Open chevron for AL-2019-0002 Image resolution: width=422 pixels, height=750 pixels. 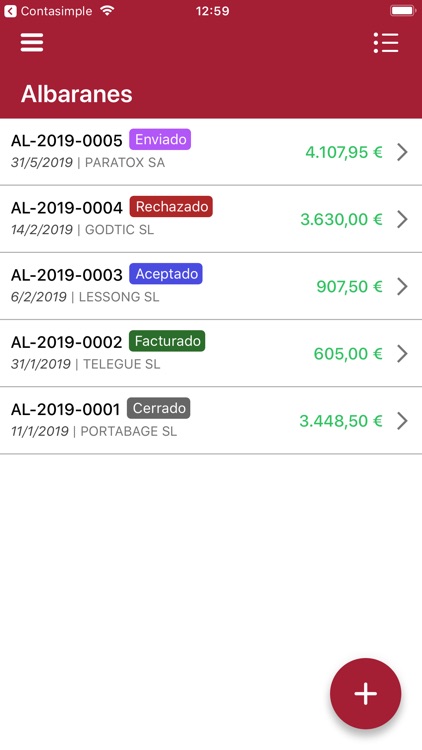click(x=402, y=353)
